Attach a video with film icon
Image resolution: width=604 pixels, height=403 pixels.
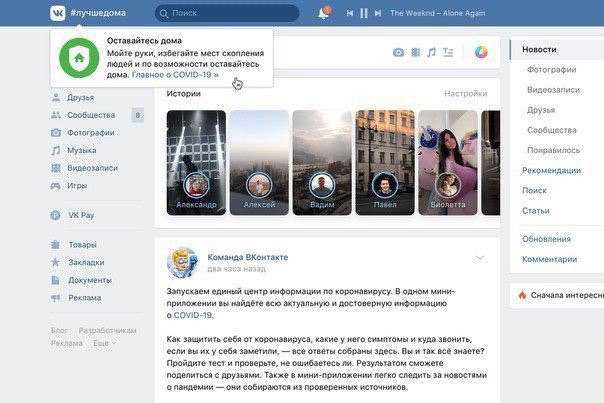[415, 52]
